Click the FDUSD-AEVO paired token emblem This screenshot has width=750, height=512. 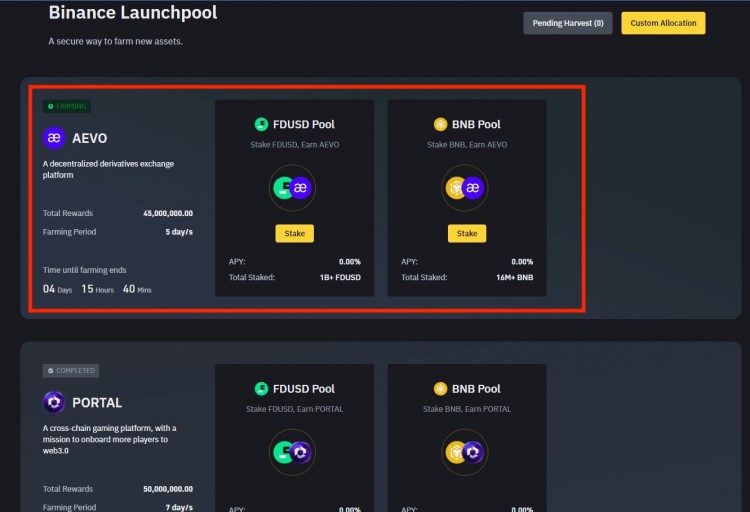292,188
